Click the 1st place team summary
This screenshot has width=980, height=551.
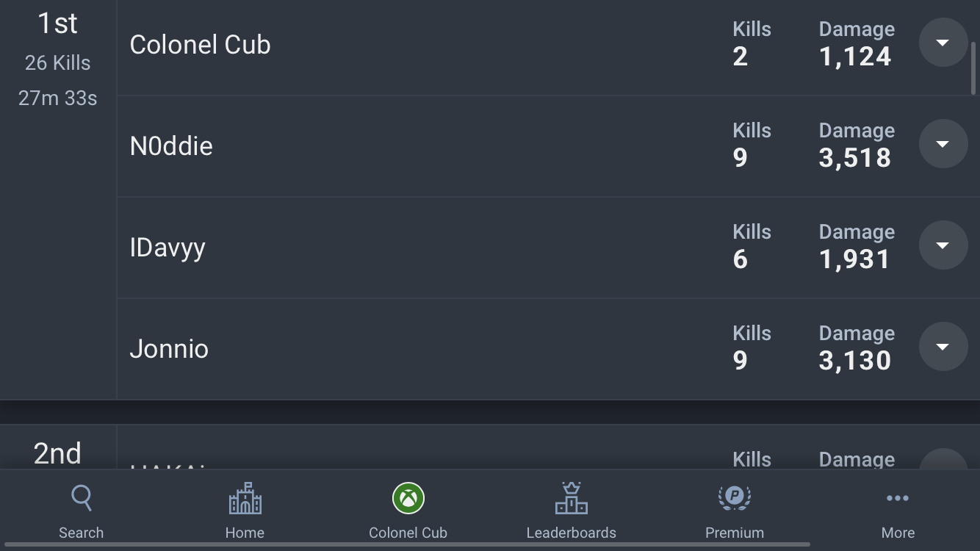(x=58, y=60)
